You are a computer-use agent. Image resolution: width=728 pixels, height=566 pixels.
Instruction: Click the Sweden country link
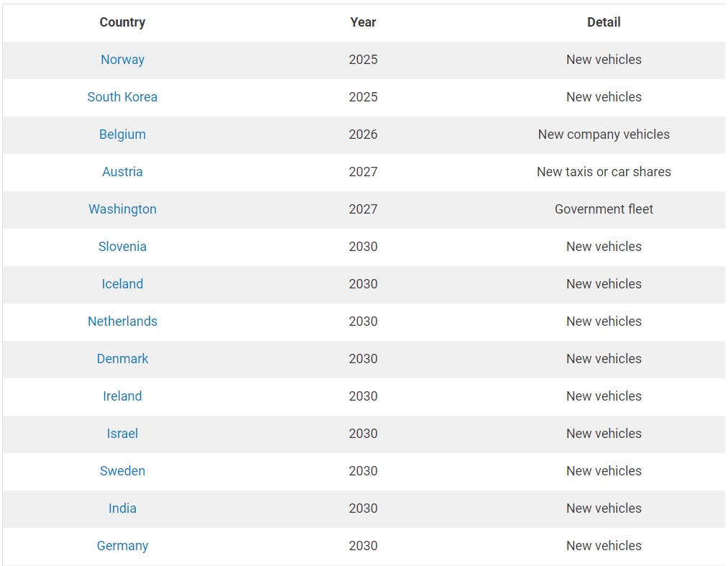(x=122, y=471)
